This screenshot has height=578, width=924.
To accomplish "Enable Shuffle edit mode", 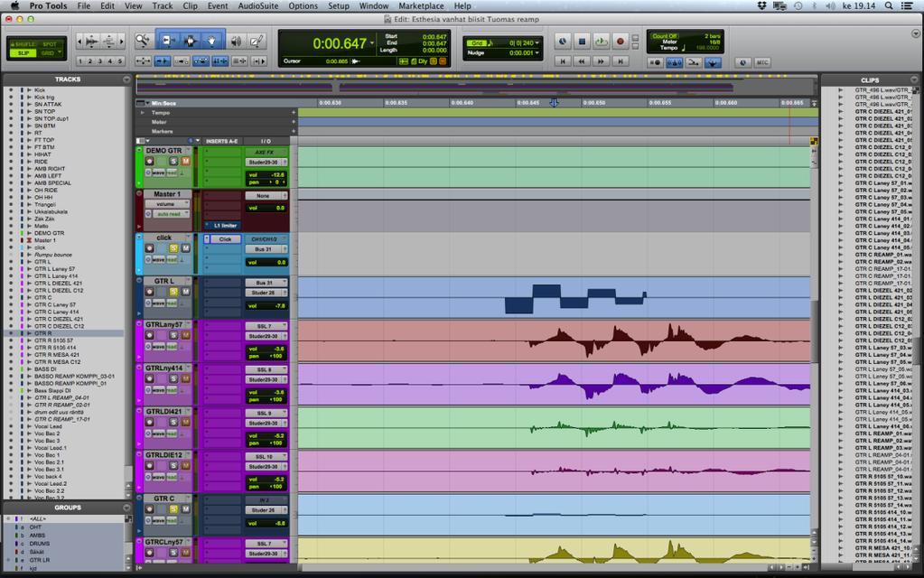I will tap(23, 44).
